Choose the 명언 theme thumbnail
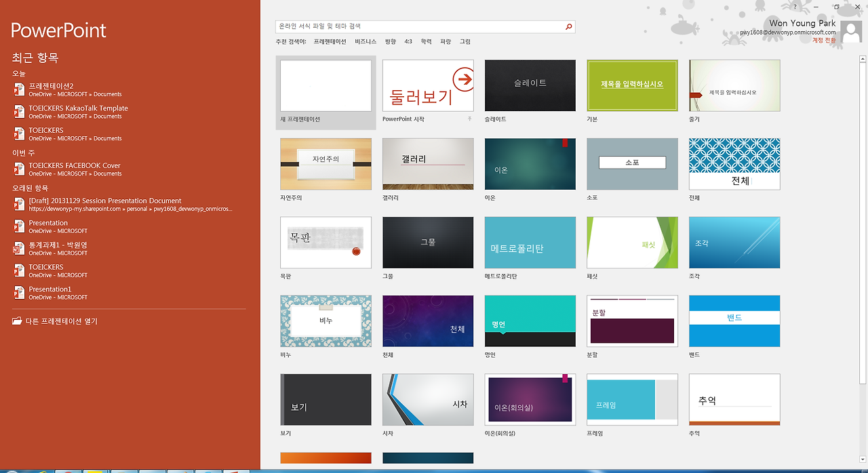 (530, 321)
